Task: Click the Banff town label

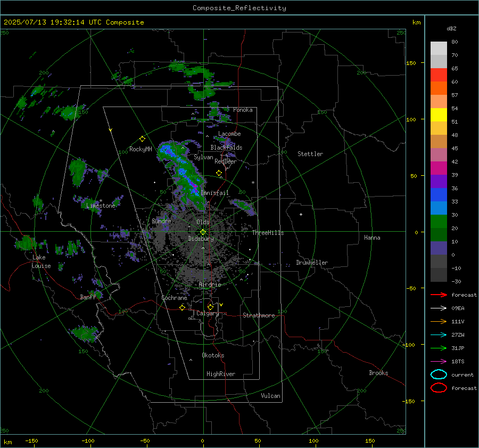Action: click(88, 297)
